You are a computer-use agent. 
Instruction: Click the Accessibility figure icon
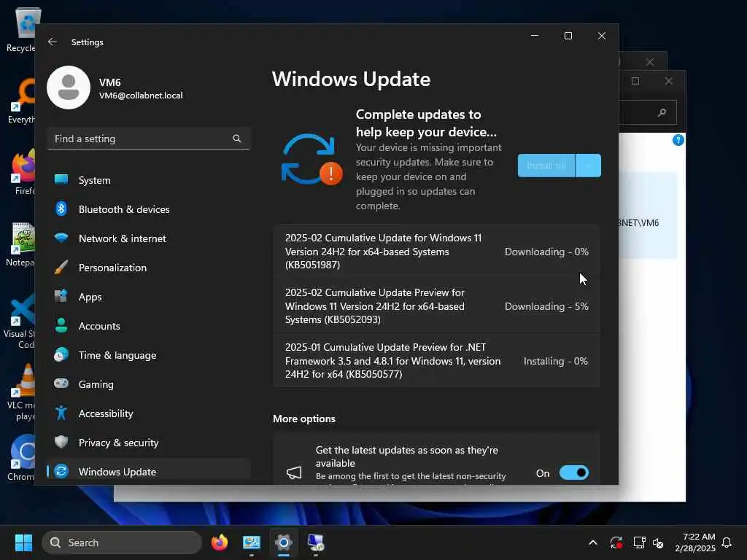coord(61,413)
